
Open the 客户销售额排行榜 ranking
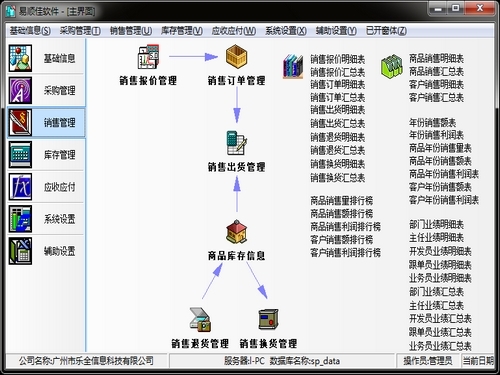click(x=341, y=239)
